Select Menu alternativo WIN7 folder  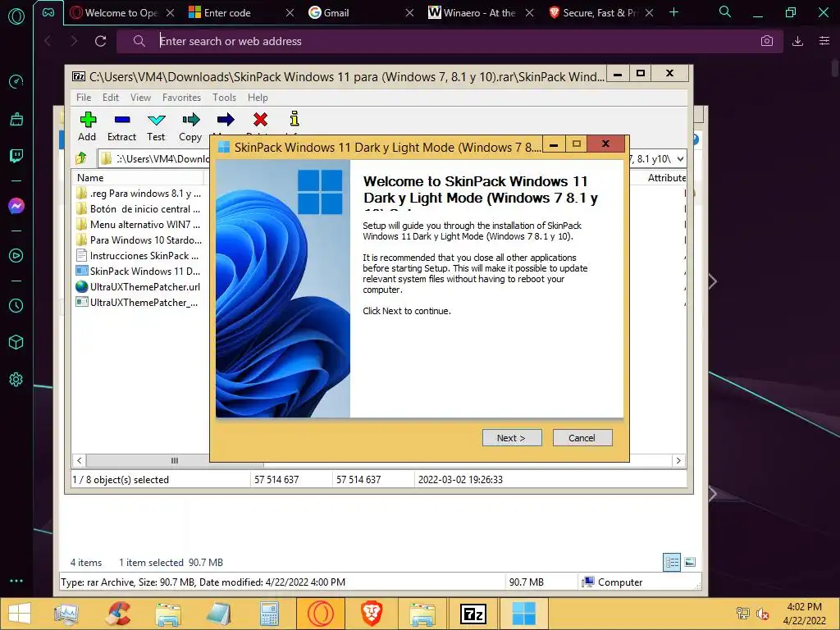tap(139, 225)
